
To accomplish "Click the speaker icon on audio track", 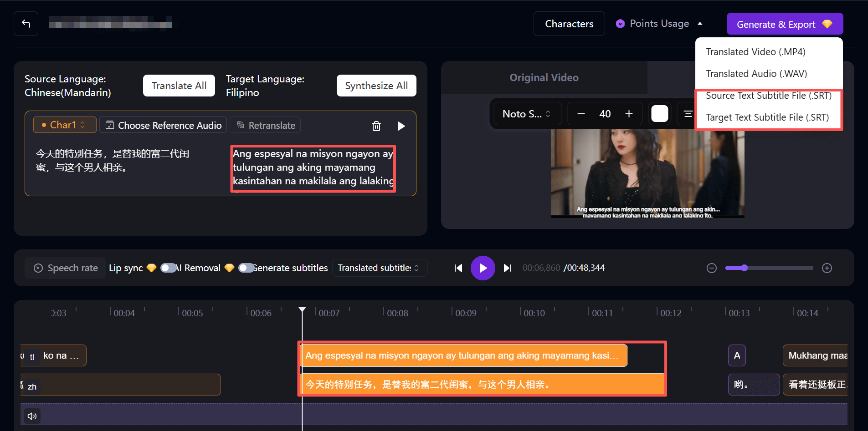I will coord(32,416).
